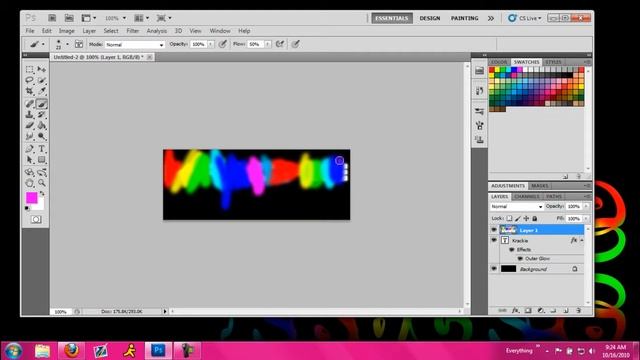Image resolution: width=640 pixels, height=360 pixels.
Task: Select the Clone Stamp tool
Action: (29, 115)
